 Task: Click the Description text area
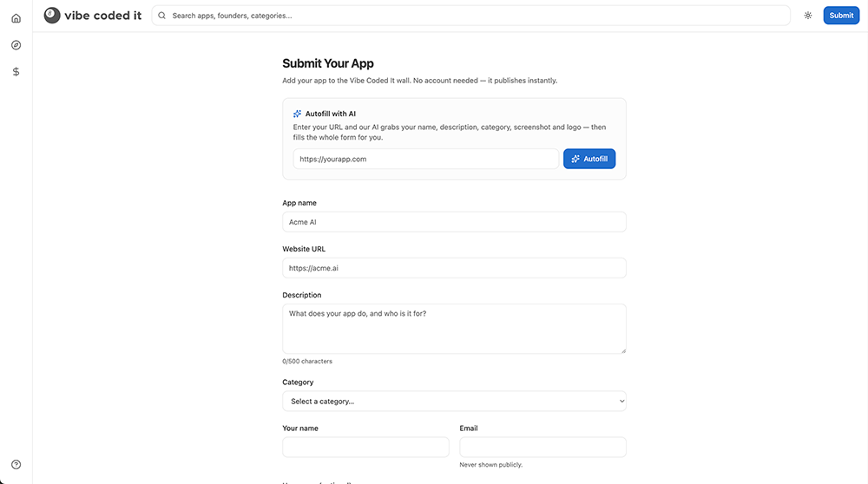coord(454,329)
